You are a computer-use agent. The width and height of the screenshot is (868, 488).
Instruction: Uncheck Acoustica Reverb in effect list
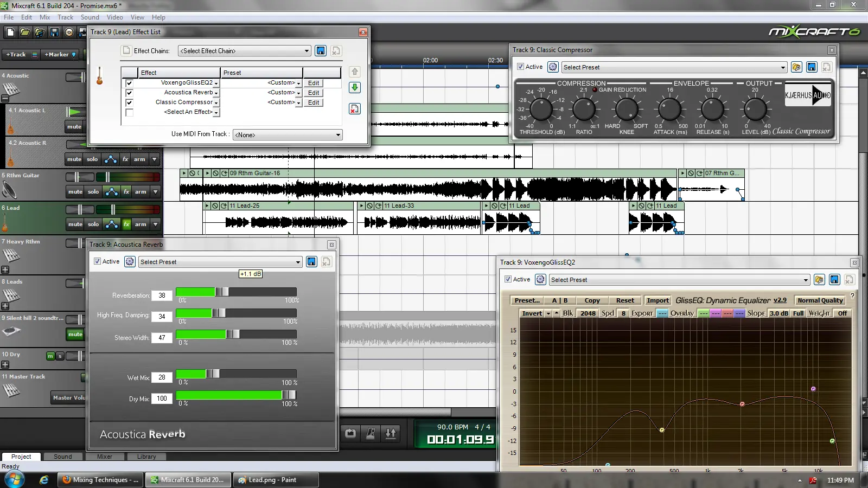129,93
